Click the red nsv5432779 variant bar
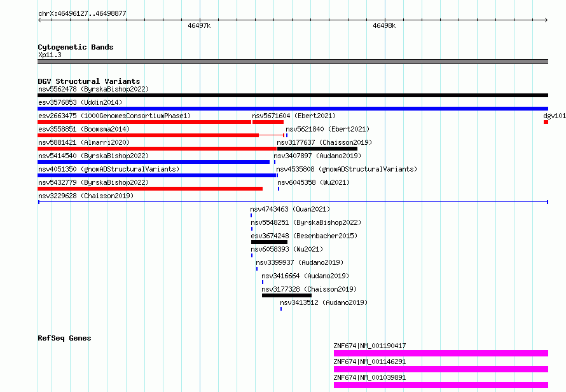Viewport: 566px width, 392px height. tap(150, 189)
